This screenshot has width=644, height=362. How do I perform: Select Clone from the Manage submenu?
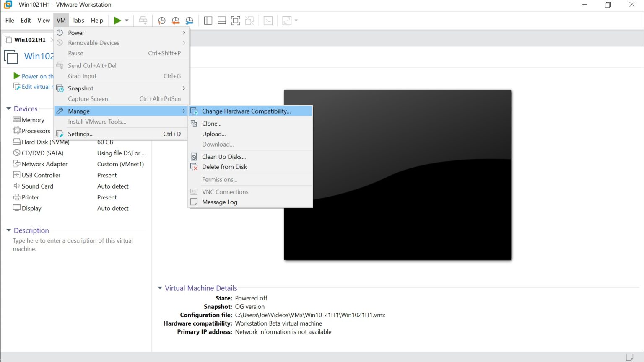211,123
